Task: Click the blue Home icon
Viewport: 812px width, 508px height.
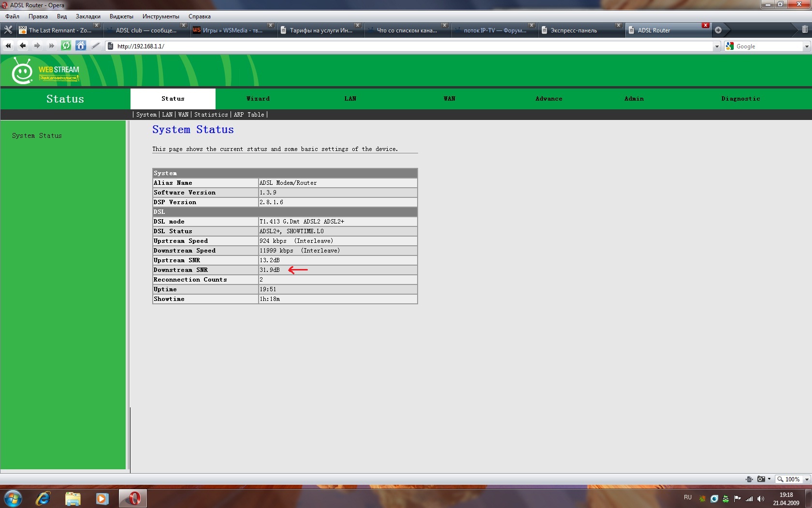Action: (x=81, y=46)
